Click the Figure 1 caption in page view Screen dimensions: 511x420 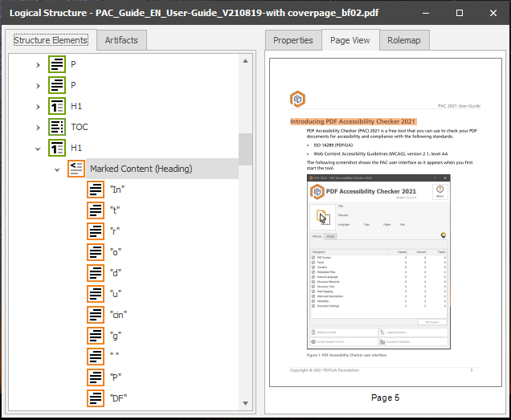click(x=346, y=355)
